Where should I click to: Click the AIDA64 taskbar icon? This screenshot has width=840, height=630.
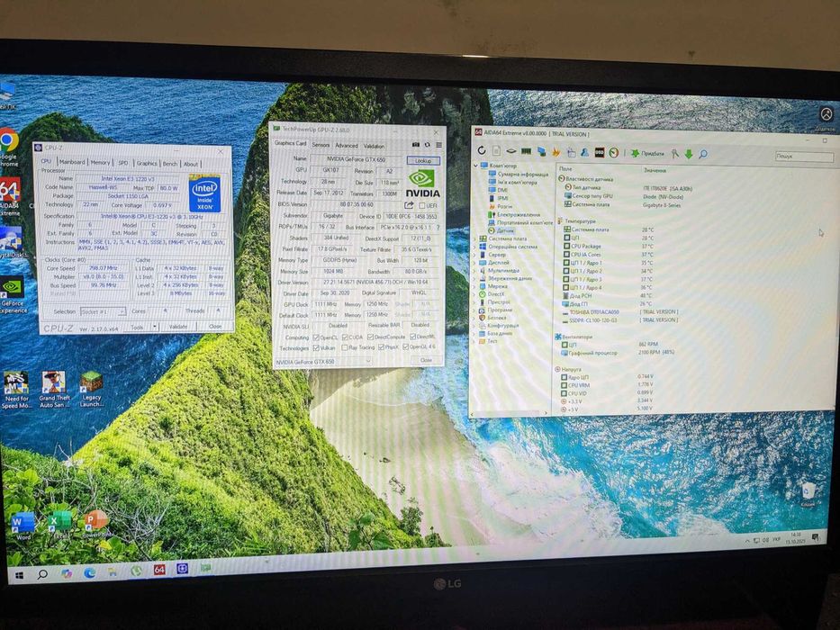[x=159, y=570]
